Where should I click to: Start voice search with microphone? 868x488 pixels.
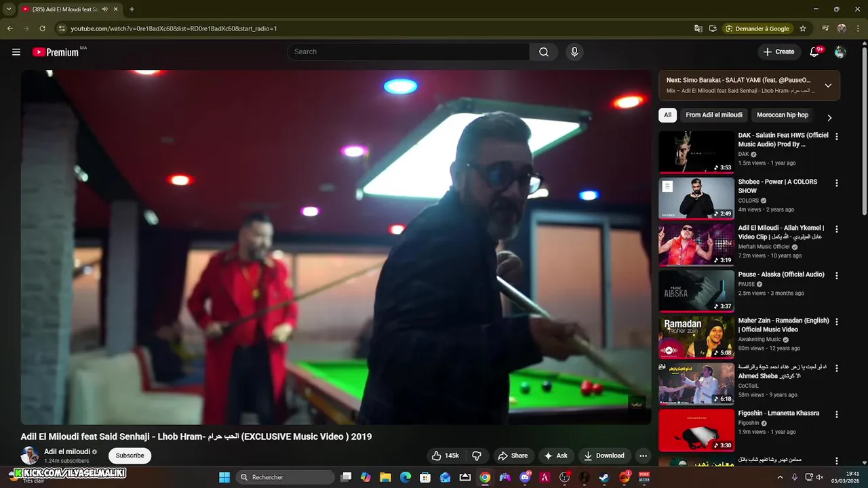pos(574,52)
